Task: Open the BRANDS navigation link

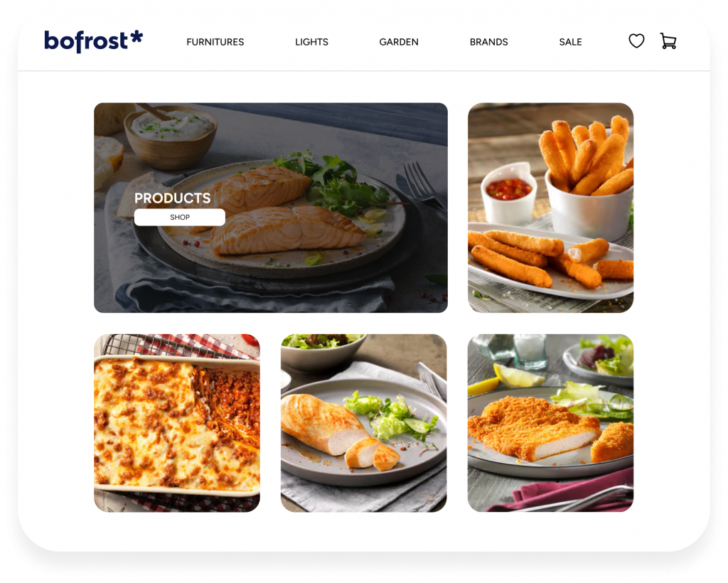Action: [488, 42]
